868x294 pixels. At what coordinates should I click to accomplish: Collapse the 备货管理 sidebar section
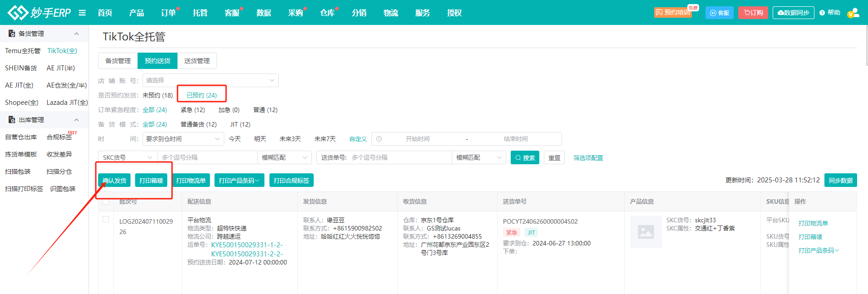click(76, 34)
